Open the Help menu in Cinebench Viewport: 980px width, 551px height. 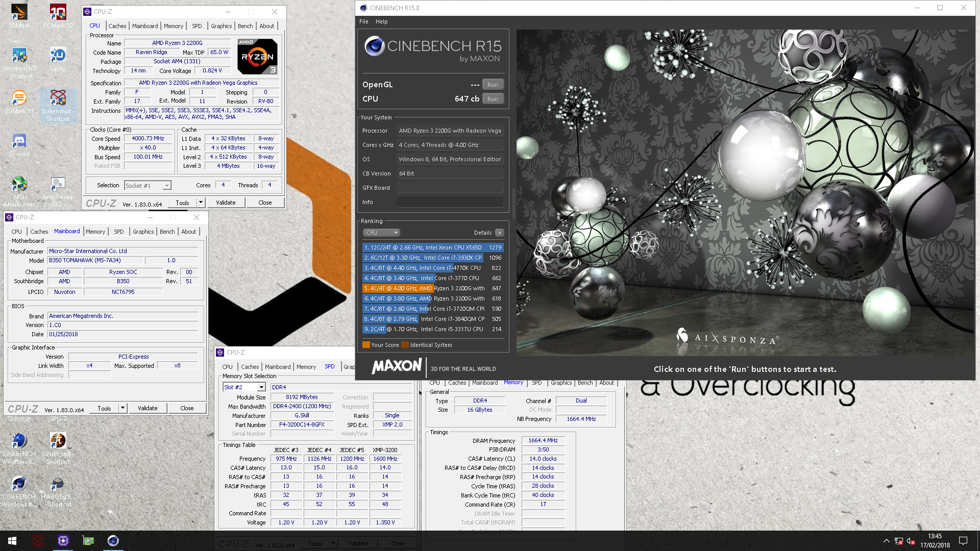click(x=381, y=21)
